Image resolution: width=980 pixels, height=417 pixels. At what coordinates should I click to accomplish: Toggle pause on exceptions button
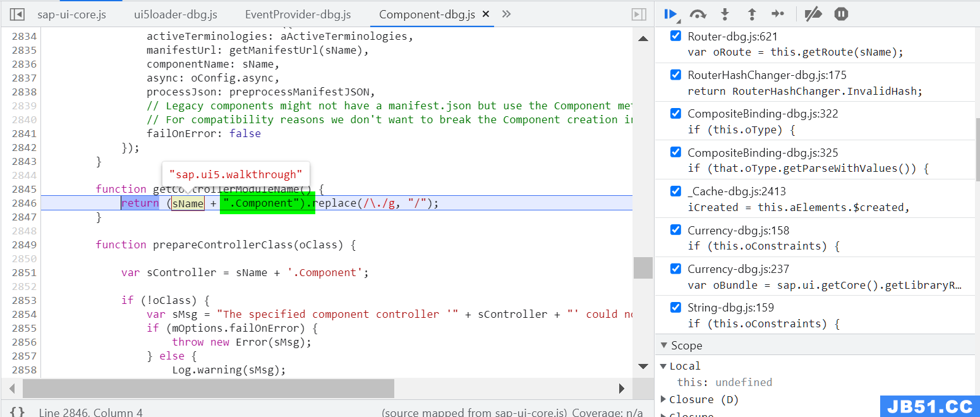pyautogui.click(x=841, y=14)
